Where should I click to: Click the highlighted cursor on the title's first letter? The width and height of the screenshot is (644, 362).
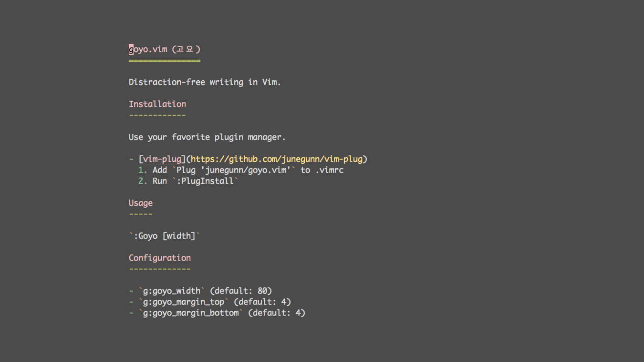[131, 49]
